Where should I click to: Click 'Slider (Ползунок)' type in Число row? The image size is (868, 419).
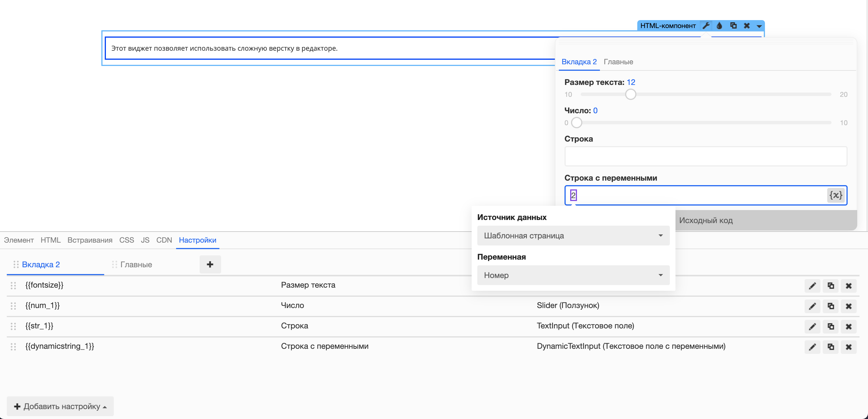[568, 305]
